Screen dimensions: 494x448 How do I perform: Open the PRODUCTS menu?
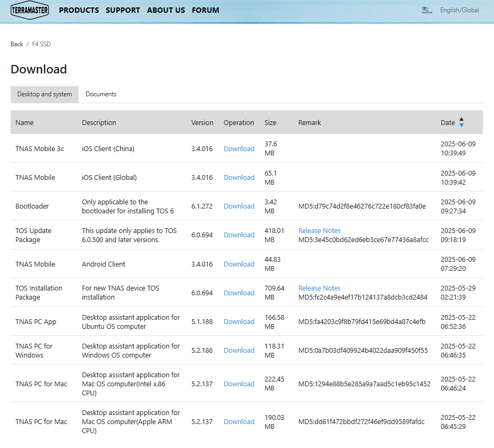79,10
